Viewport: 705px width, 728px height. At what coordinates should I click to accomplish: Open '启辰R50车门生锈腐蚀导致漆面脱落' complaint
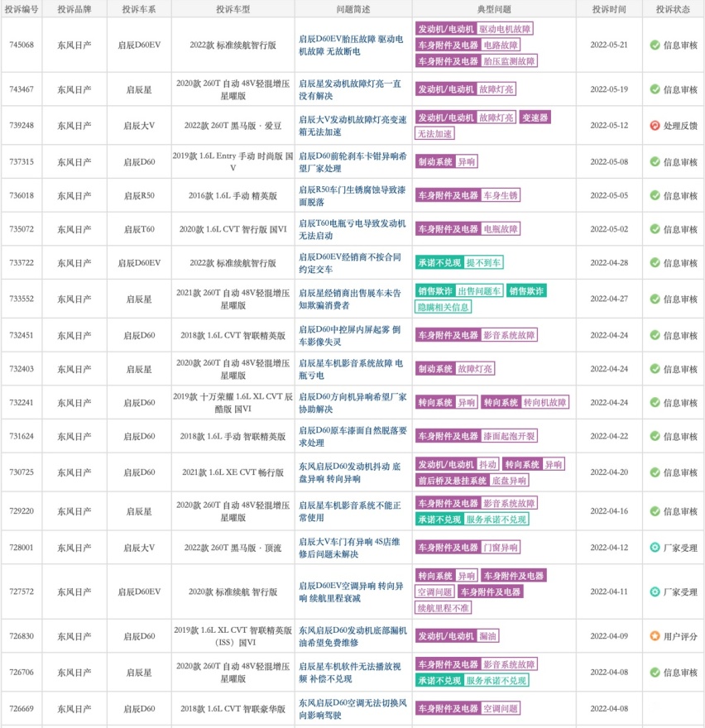click(352, 196)
